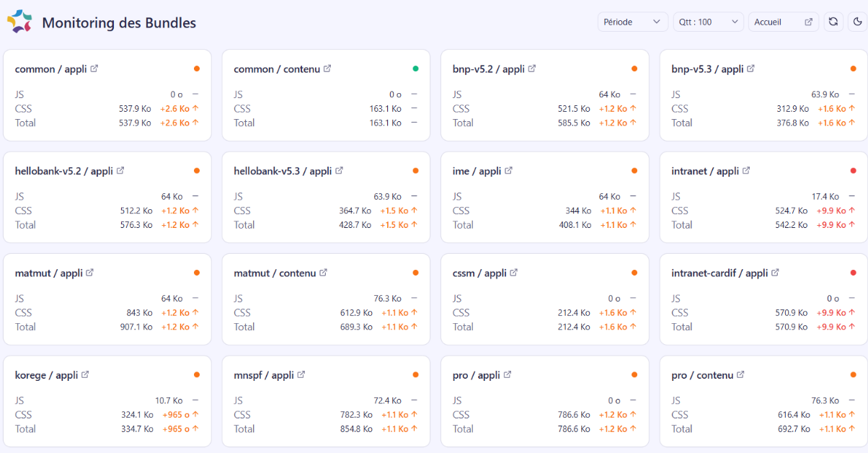The height and width of the screenshot is (453, 868).
Task: Open external link icon for intranet / appli
Action: point(746,171)
